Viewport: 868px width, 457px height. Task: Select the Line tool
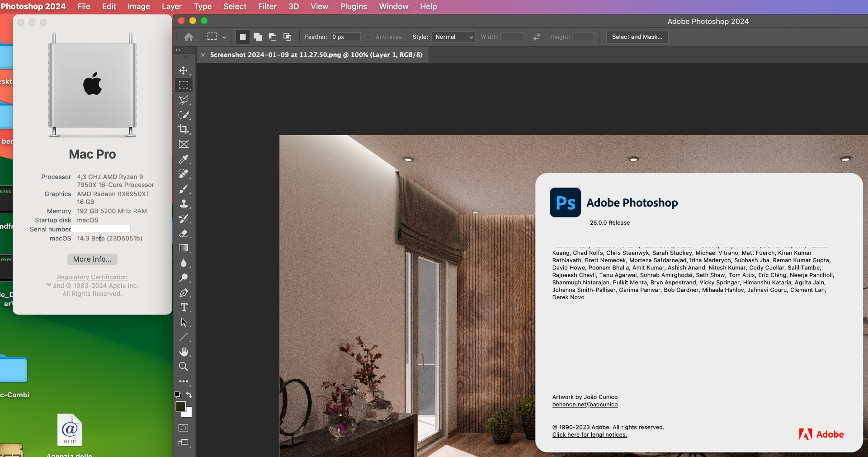[184, 337]
